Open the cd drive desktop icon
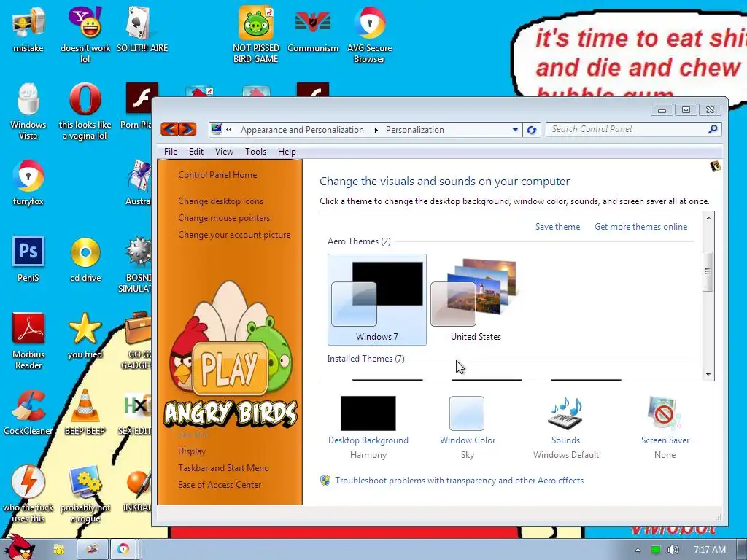This screenshot has height=560, width=747. pos(85,259)
